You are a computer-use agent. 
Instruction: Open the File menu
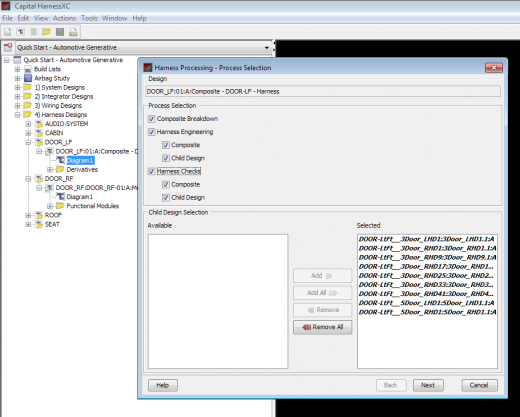[x=7, y=18]
